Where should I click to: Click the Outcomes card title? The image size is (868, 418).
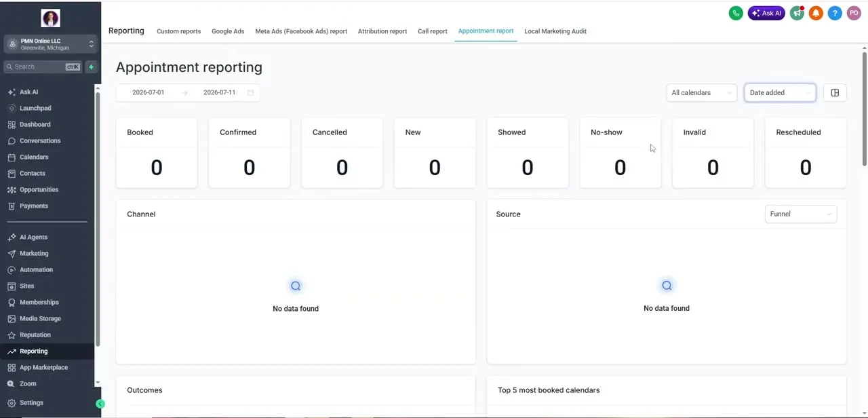[x=144, y=390]
